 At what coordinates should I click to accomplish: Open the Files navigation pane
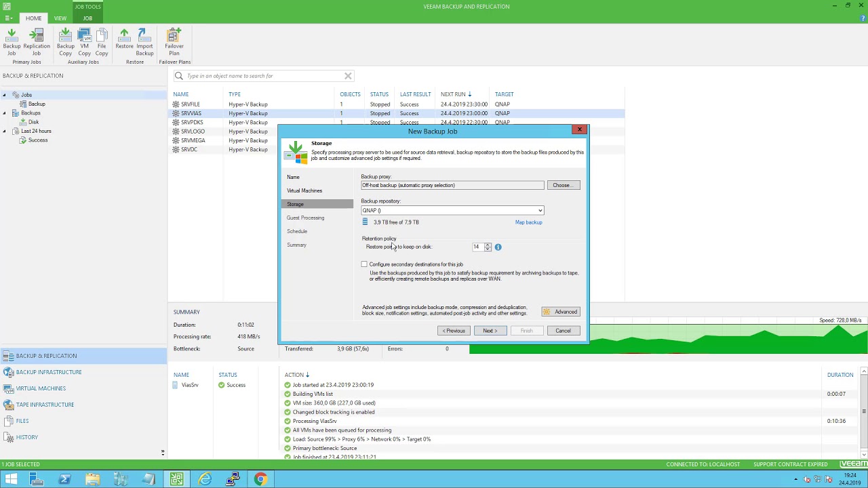pos(83,421)
